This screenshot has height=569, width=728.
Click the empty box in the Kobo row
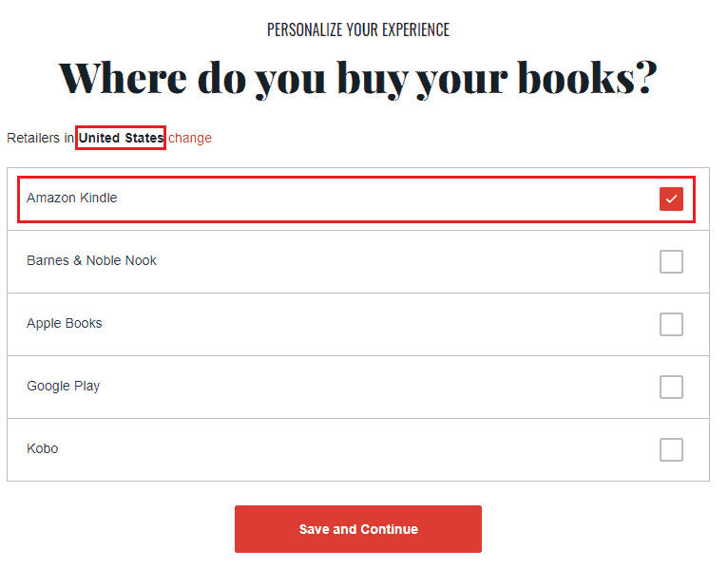[671, 449]
